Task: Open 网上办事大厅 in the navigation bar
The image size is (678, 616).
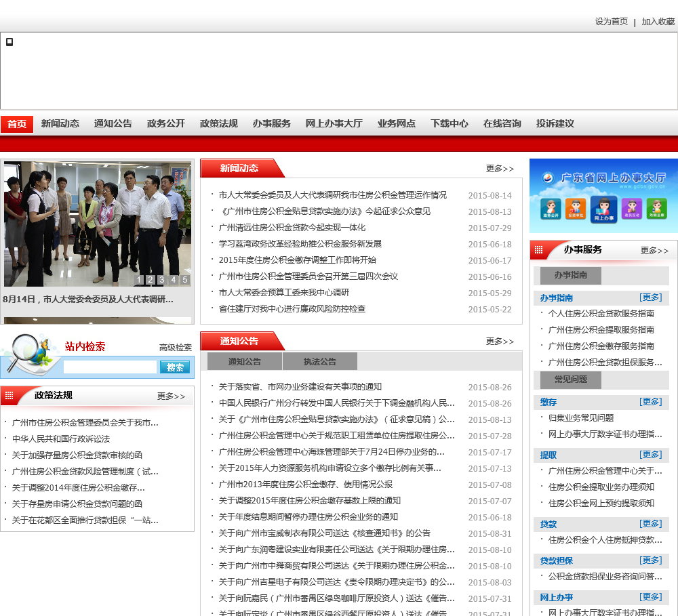Action: pos(334,123)
